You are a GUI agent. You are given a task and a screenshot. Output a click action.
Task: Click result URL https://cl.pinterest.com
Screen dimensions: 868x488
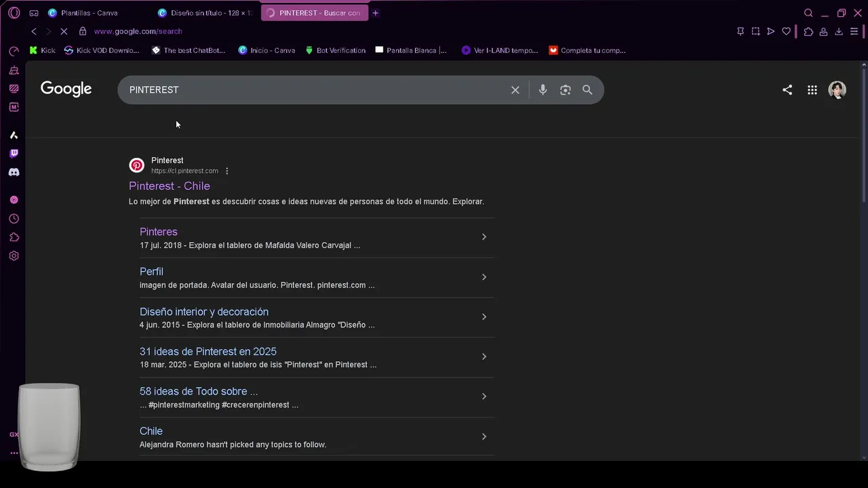184,171
